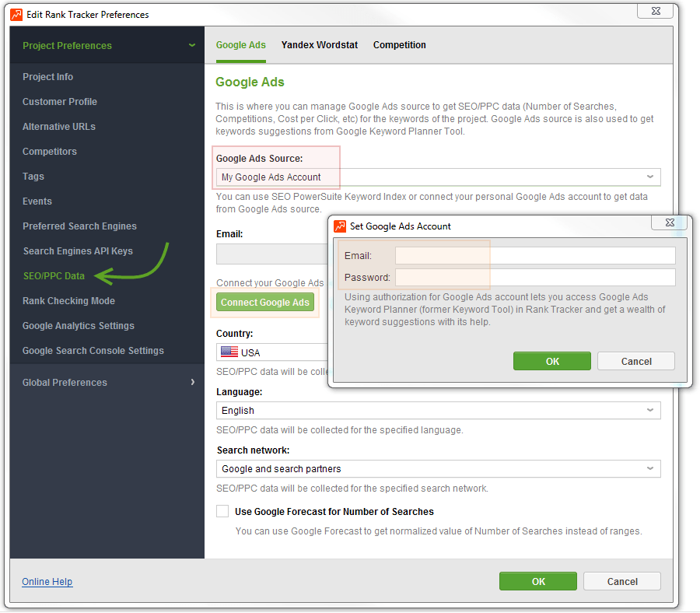Viewport: 700px width, 613px height.
Task: Open Search Engines API Keys
Action: click(78, 251)
